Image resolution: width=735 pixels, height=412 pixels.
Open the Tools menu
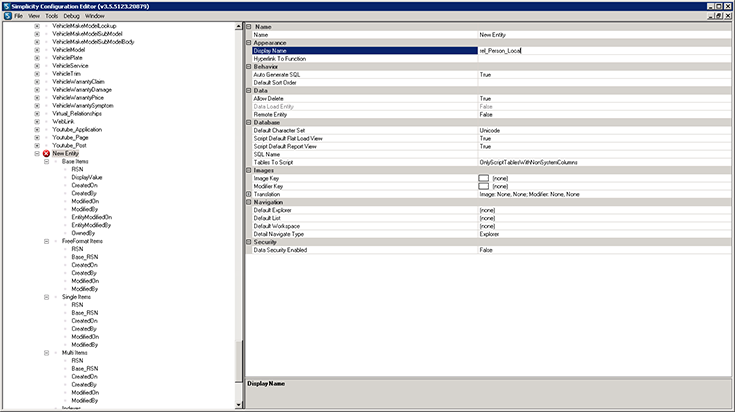pyautogui.click(x=52, y=16)
